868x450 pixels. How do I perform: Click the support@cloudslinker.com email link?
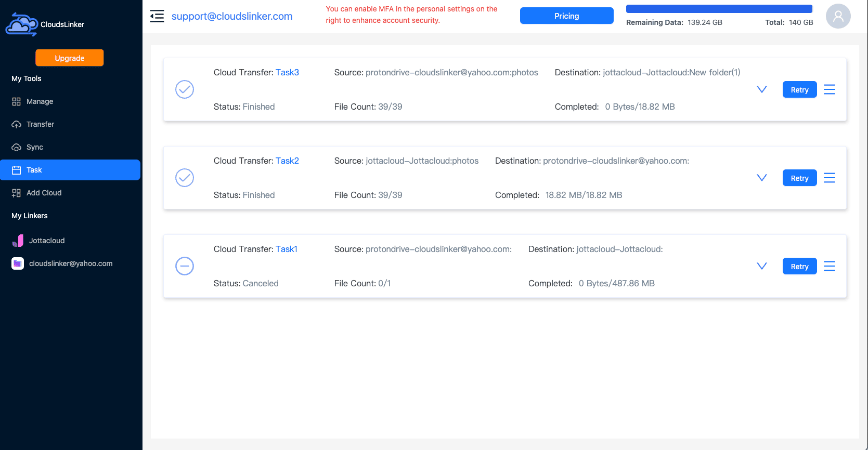tap(232, 16)
